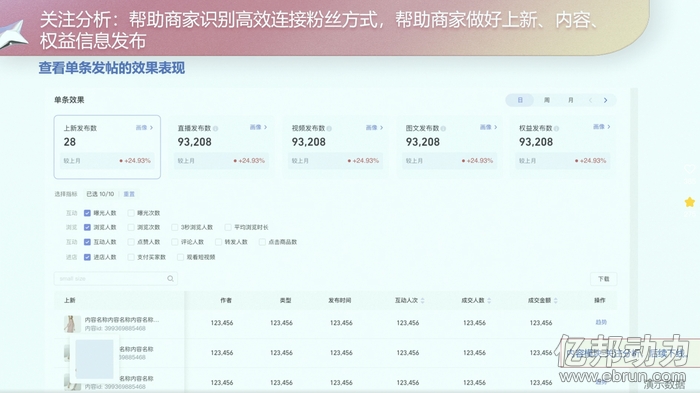Uncheck the 互动人数 checkbox
The height and width of the screenshot is (393, 700).
click(87, 242)
